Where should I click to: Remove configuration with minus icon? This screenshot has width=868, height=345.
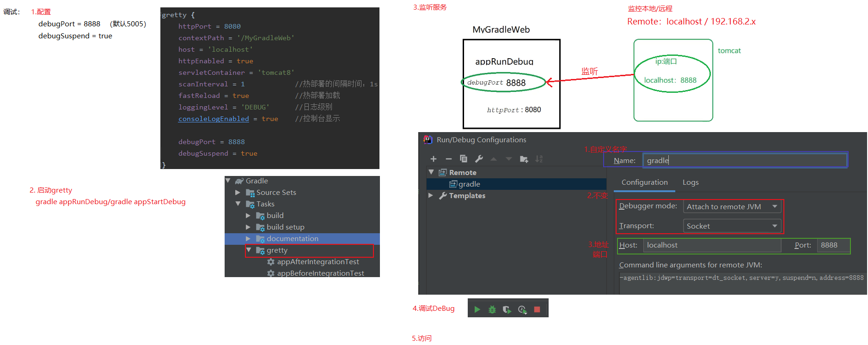coord(448,159)
